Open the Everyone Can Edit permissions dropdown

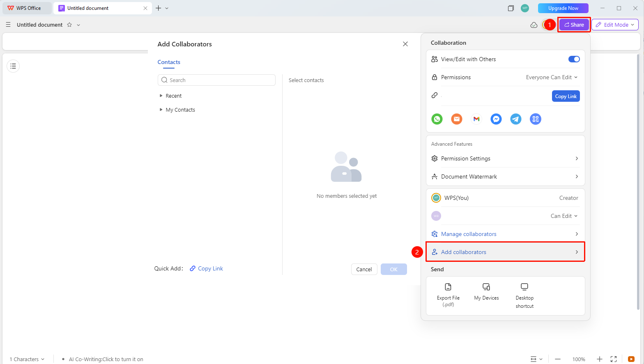click(552, 77)
